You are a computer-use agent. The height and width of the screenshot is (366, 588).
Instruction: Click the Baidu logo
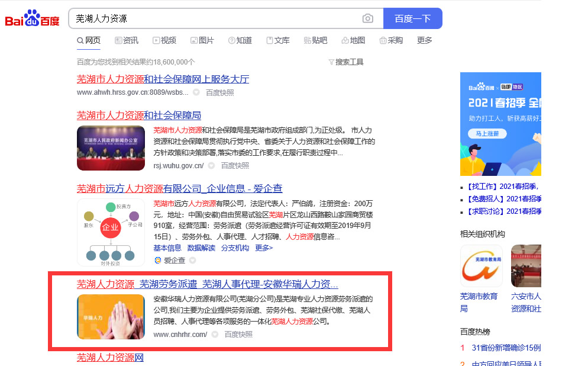point(33,19)
